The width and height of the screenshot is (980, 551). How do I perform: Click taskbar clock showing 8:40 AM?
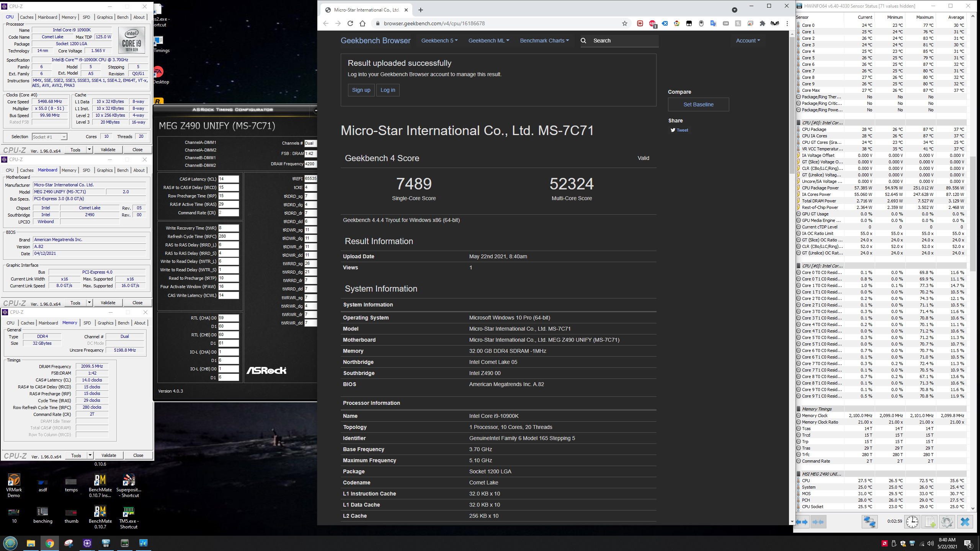[947, 543]
